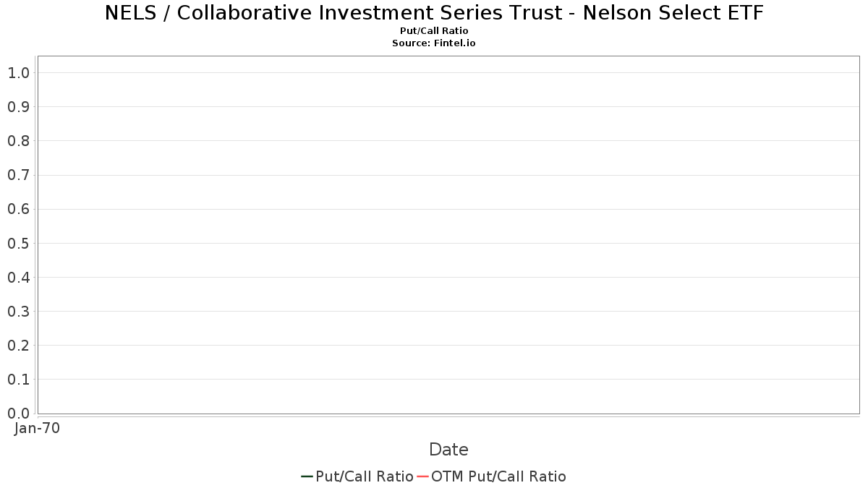Click the dark green Put/Call Ratio line marker
This screenshot has height=488, width=868.
point(307,476)
